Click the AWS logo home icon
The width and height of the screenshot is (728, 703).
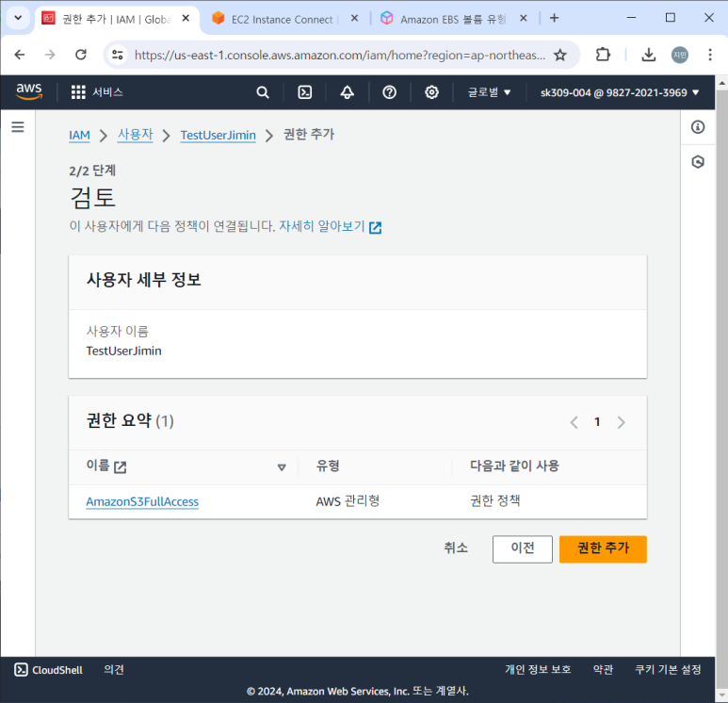coord(29,91)
